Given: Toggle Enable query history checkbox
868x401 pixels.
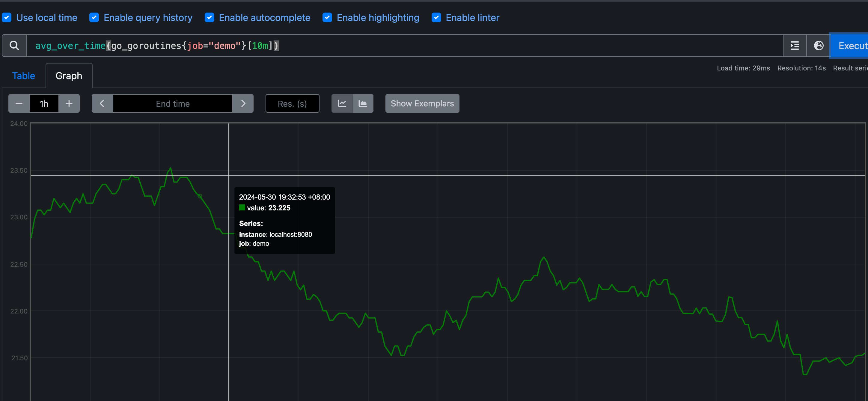Looking at the screenshot, I should click(x=94, y=17).
